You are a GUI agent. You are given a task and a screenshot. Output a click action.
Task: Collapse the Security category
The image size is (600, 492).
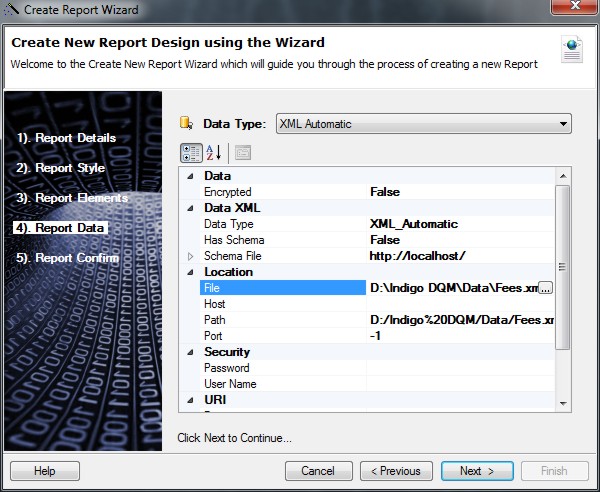[x=191, y=352]
